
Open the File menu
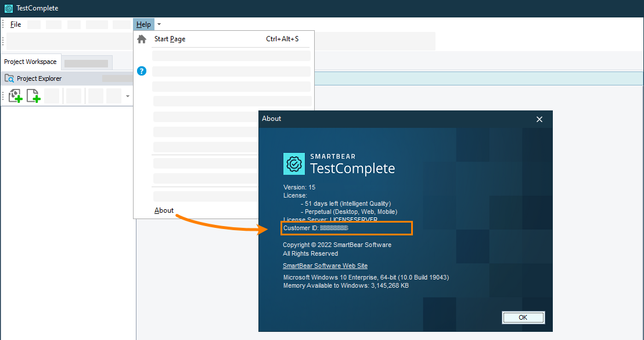tap(15, 24)
